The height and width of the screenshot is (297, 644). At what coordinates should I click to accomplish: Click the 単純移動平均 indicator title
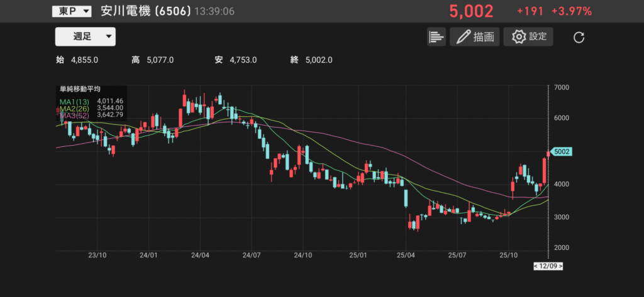pos(80,90)
